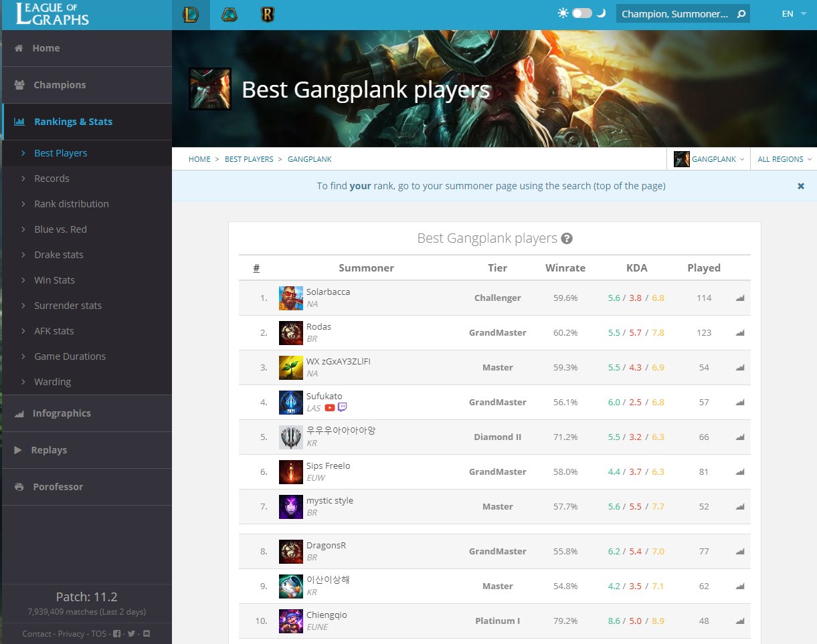
Task: Switch to the Teamfight Tactics icon tab
Action: (229, 14)
